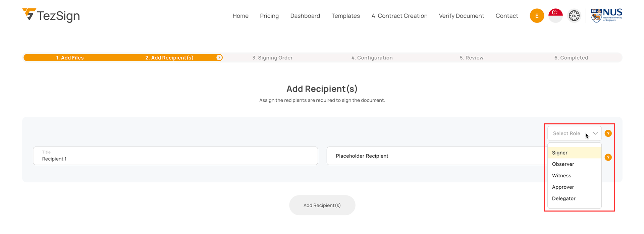This screenshot has height=234, width=644.
Task: Click the Singapore flag icon
Action: pyautogui.click(x=555, y=16)
